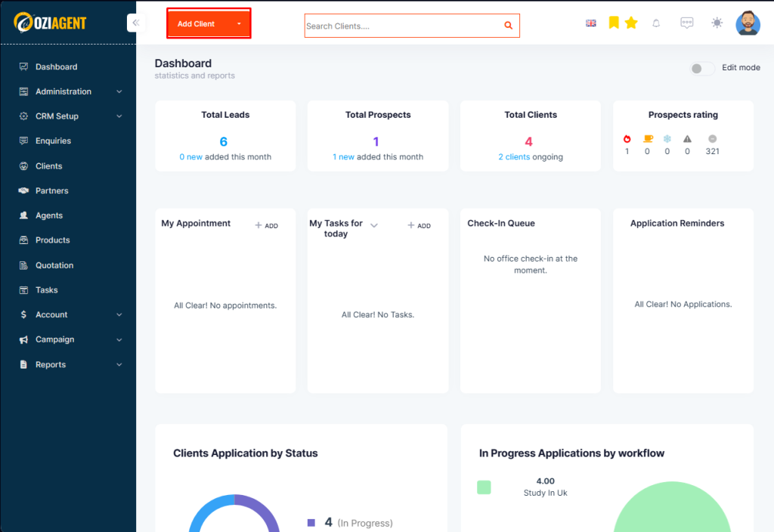The image size is (774, 532).
Task: Open the UK flag language selector
Action: [591, 23]
